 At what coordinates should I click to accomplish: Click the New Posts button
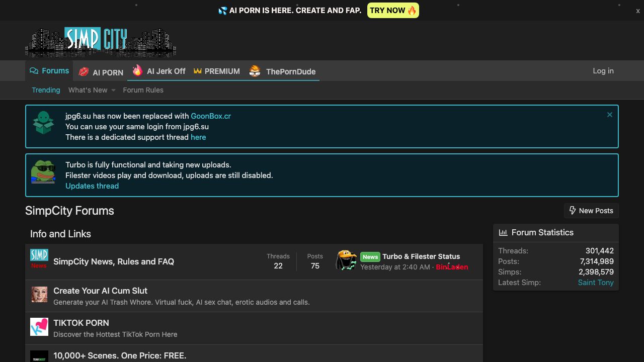click(591, 211)
